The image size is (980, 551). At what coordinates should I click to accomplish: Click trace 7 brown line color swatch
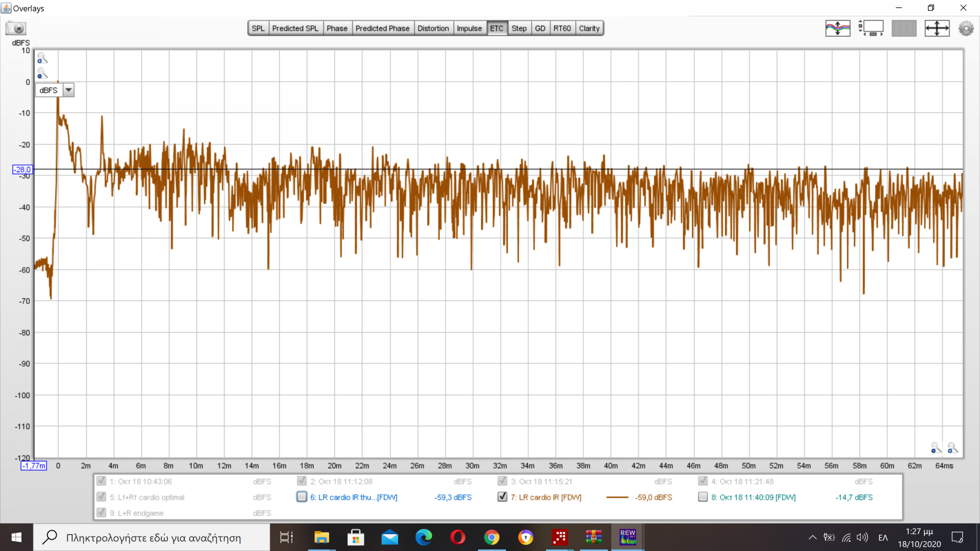[x=617, y=497]
